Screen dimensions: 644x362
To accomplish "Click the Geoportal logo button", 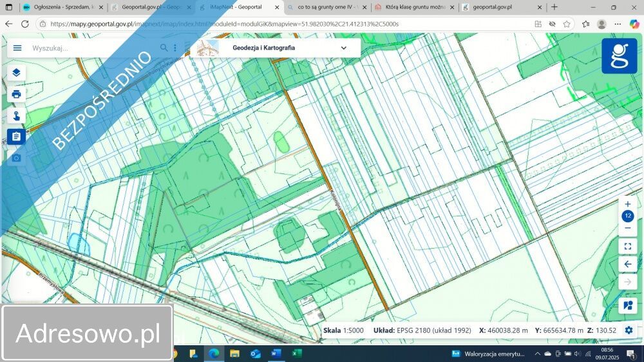I will pyautogui.click(x=619, y=56).
